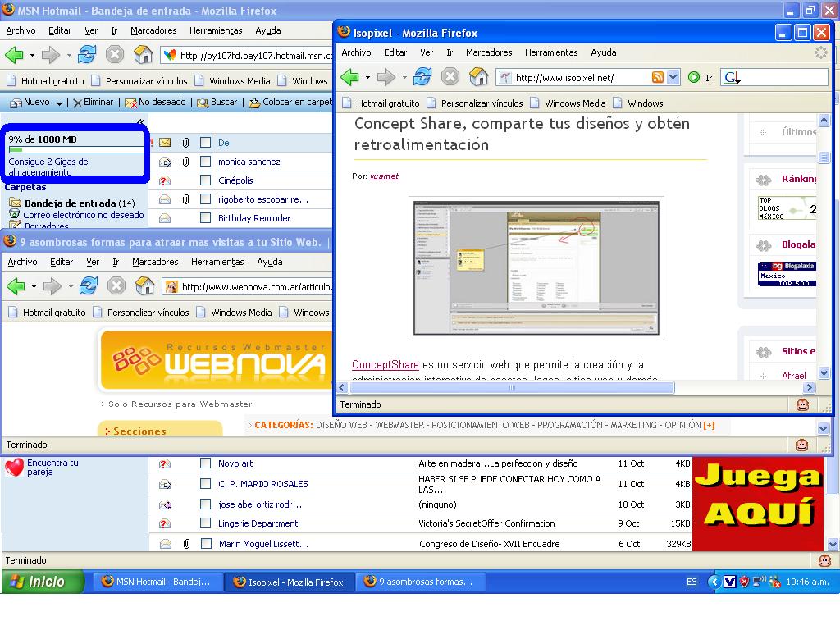Open Bandeja de entrada folder
840x630 pixels.
[72, 203]
